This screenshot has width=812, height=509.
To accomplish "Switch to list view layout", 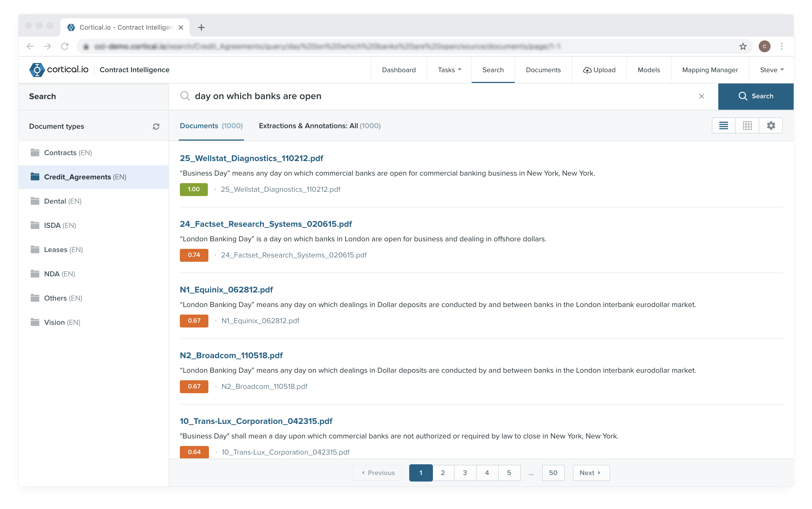I will point(723,125).
